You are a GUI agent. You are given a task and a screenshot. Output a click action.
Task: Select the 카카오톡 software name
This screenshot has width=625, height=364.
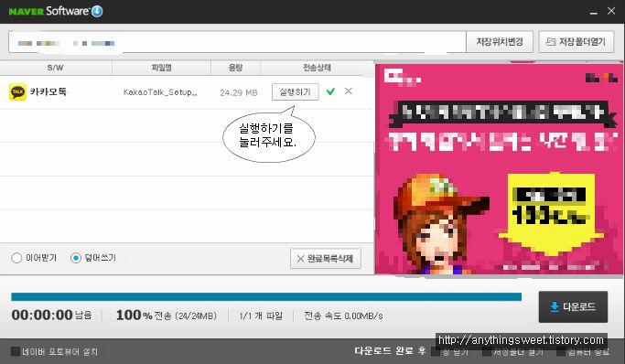pyautogui.click(x=48, y=91)
